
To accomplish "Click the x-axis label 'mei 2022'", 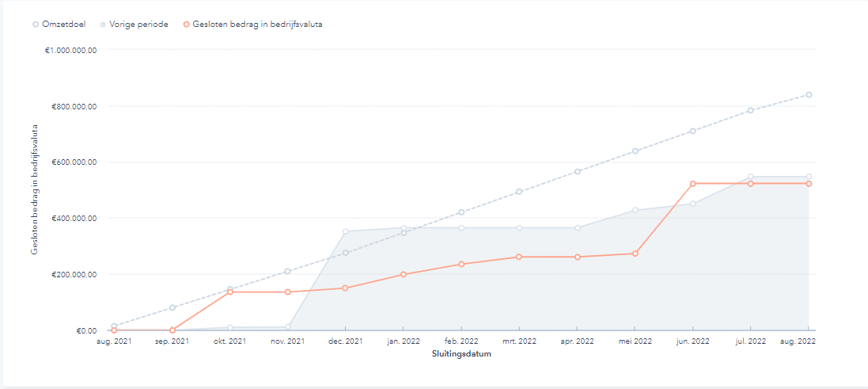I will 635,341.
